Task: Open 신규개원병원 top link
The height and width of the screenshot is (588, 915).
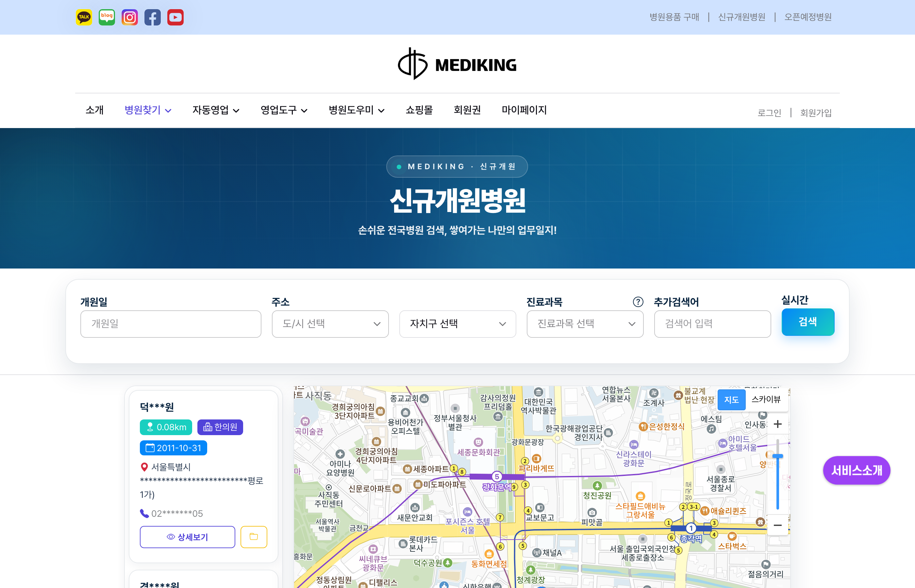Action: coord(741,17)
